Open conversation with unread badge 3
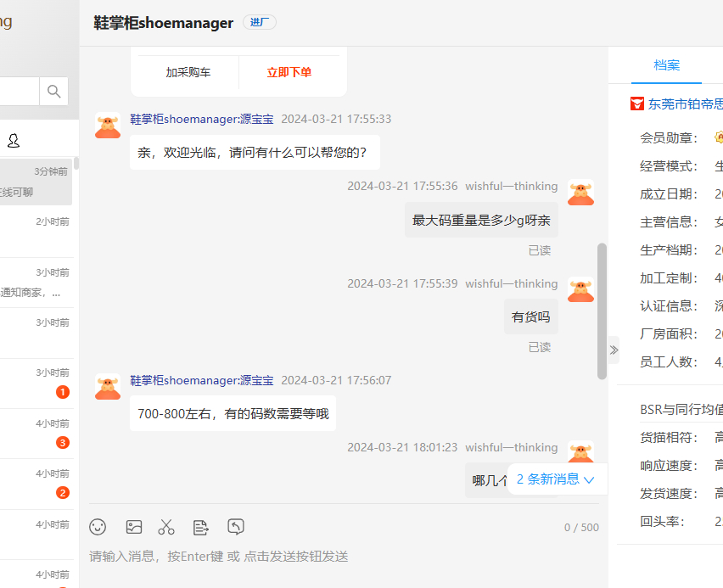The image size is (723, 588). [36, 434]
